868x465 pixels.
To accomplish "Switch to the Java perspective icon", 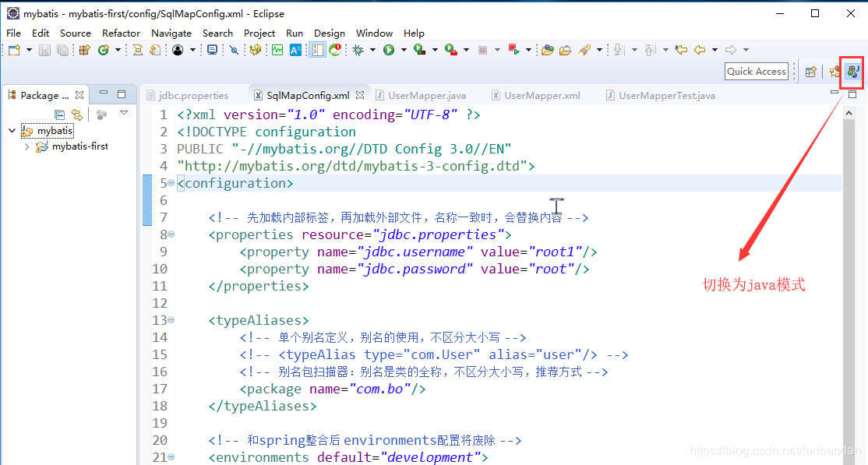I will (853, 71).
